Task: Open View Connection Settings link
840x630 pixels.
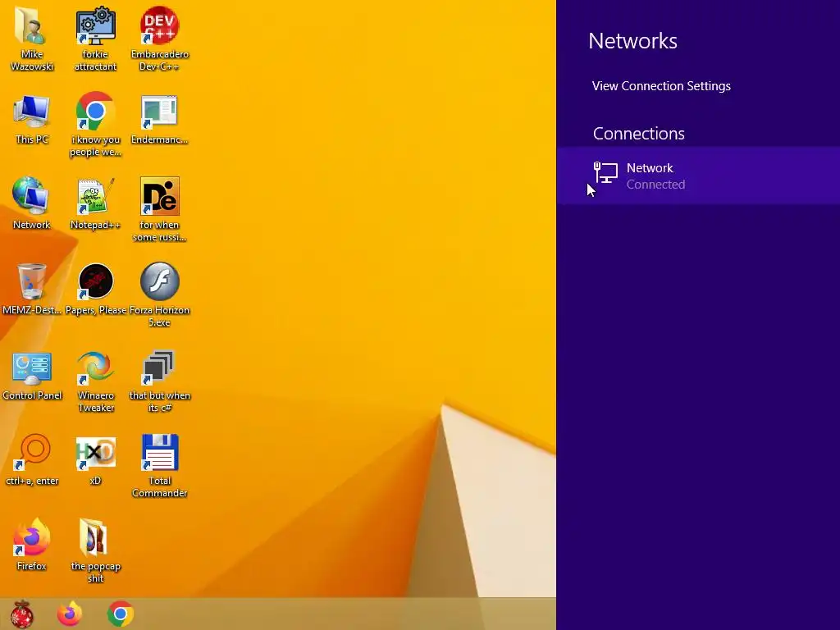Action: coord(661,86)
